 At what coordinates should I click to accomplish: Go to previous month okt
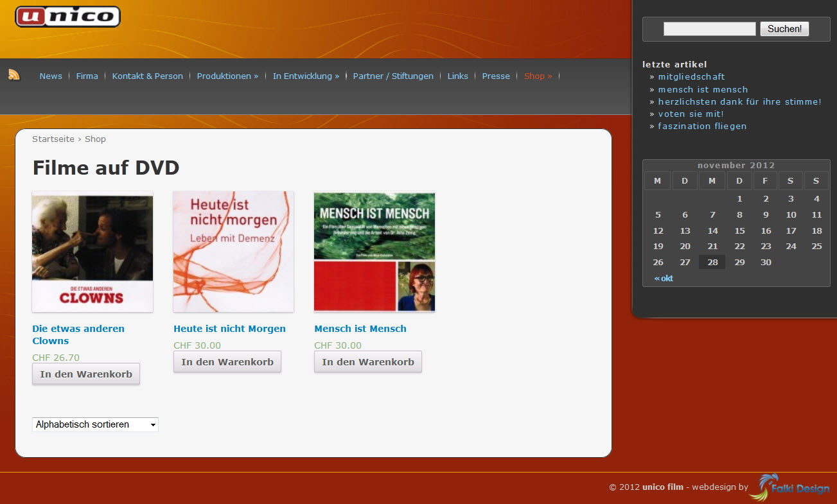pos(664,279)
